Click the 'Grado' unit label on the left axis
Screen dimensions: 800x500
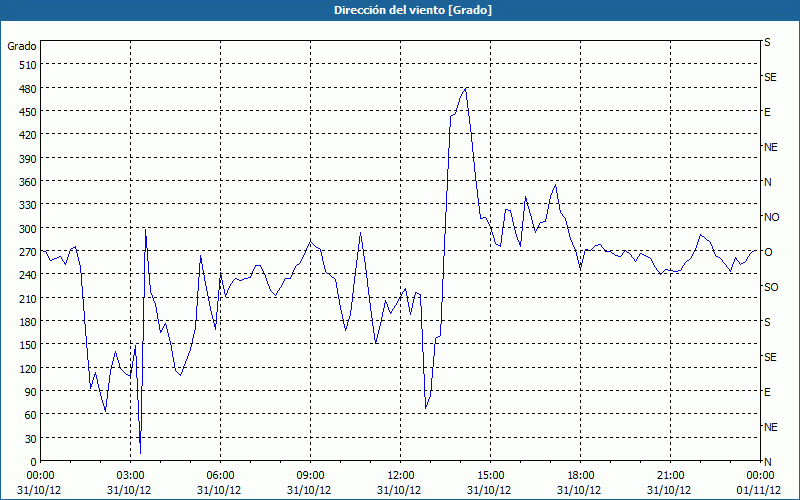click(x=22, y=46)
